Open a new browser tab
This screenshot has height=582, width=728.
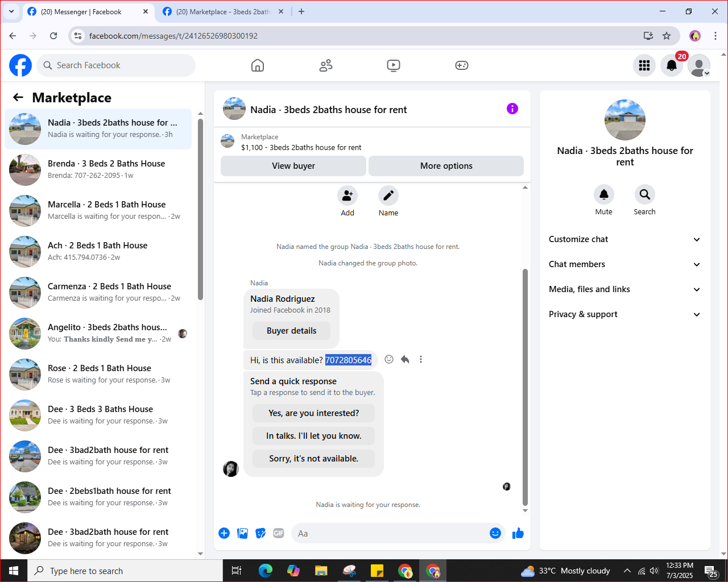pos(301,11)
